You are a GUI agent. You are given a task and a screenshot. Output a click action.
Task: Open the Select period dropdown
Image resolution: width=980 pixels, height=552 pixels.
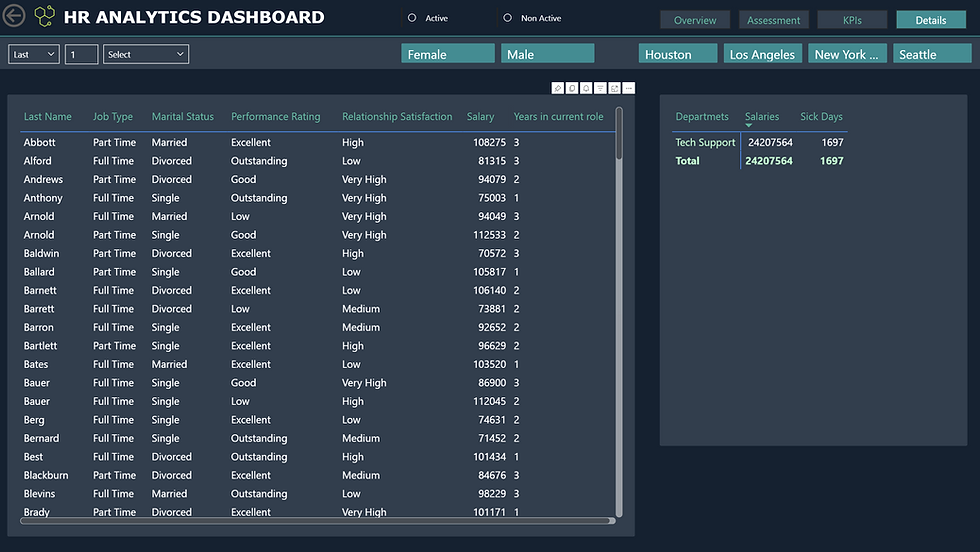pos(146,54)
